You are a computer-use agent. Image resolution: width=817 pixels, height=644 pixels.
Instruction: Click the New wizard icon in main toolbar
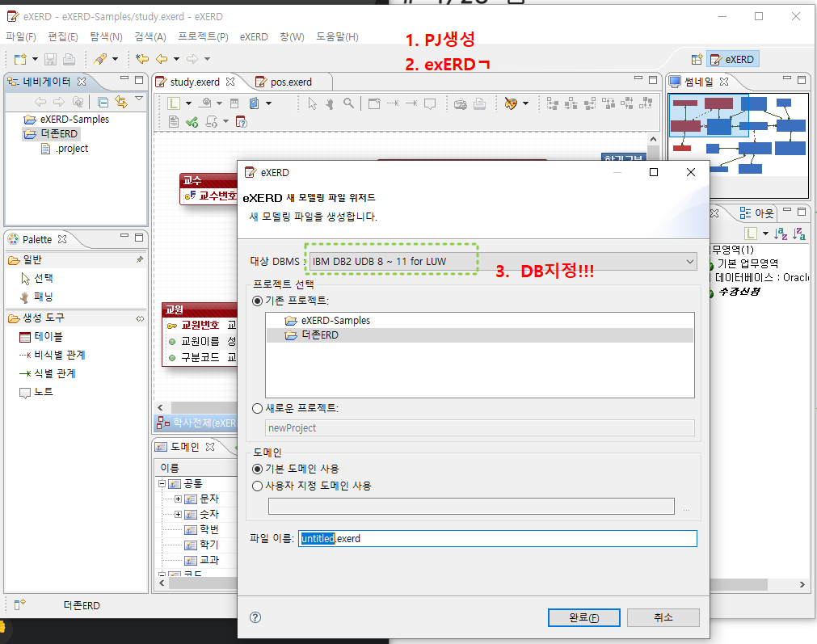pyautogui.click(x=20, y=59)
